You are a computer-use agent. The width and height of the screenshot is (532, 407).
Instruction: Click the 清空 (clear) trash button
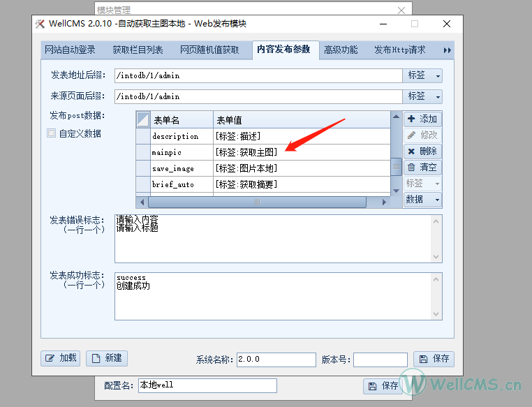point(422,168)
